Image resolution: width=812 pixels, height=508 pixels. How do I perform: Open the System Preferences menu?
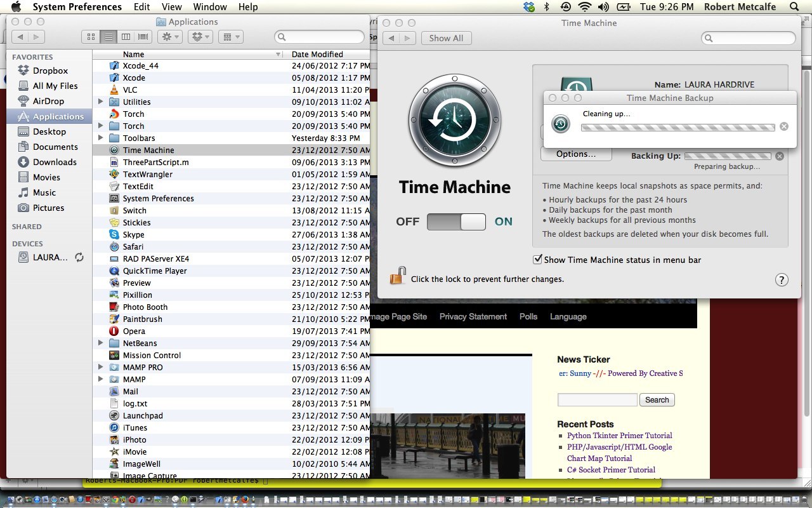click(77, 7)
